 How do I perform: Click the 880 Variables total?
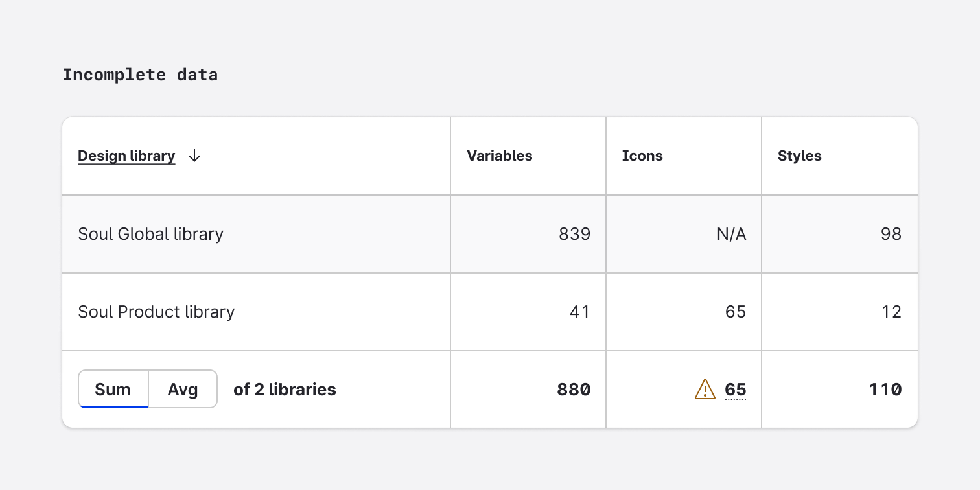tap(574, 390)
